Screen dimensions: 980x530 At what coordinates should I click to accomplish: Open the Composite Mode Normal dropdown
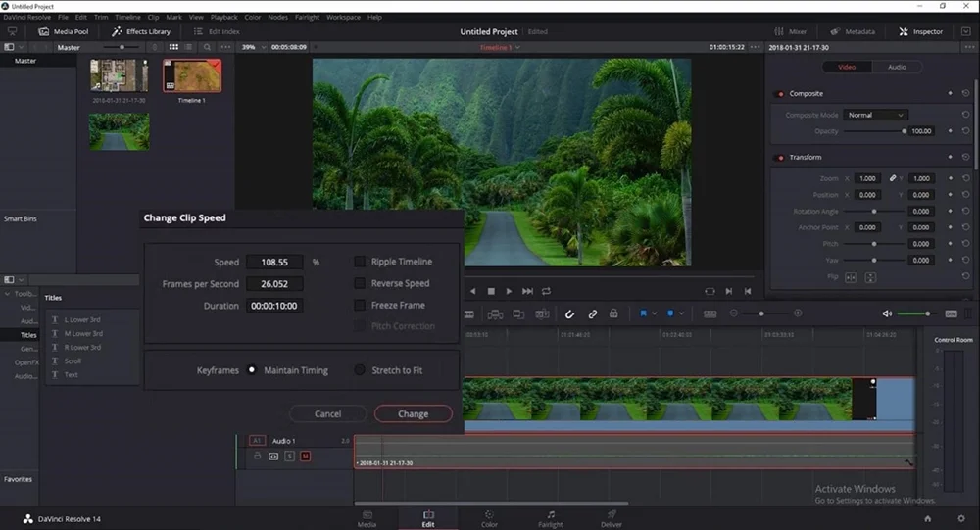(x=875, y=115)
